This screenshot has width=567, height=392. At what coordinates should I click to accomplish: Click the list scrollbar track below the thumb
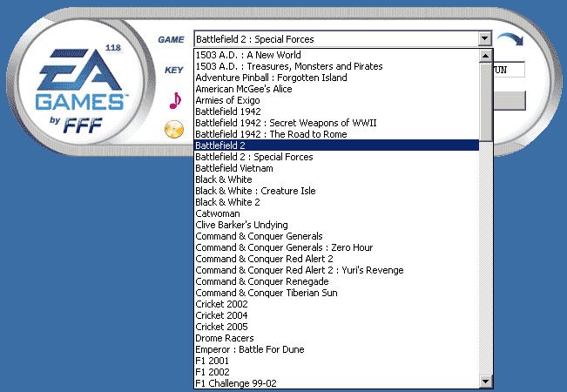[485, 261]
